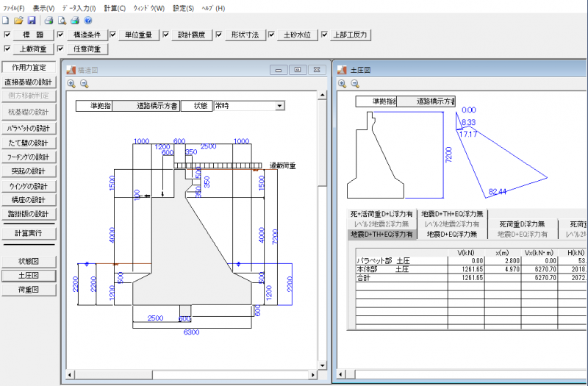Click the 構造図 window title icon
The width and height of the screenshot is (588, 386).
[71, 70]
